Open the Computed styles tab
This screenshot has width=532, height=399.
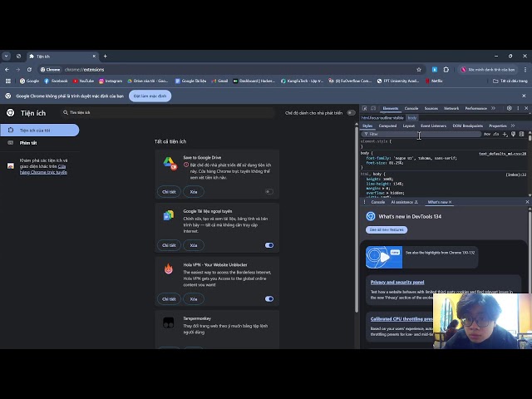click(387, 126)
